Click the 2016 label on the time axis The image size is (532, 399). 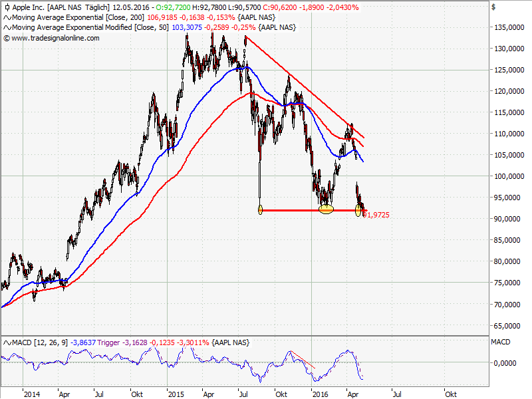[321, 393]
